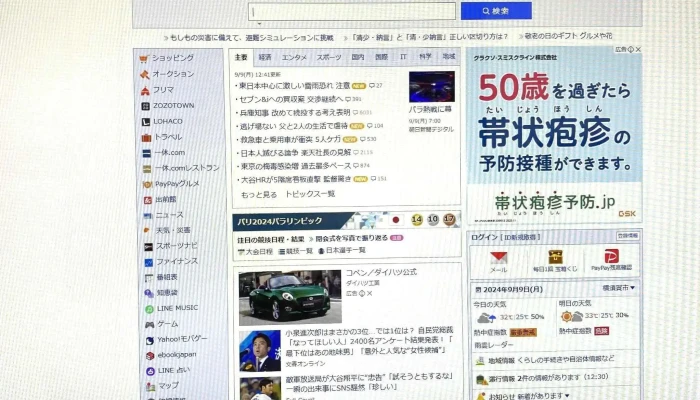Screen dimensions: 700x400
Task: Open the ebookjapan sidebar icon
Action: (x=150, y=356)
